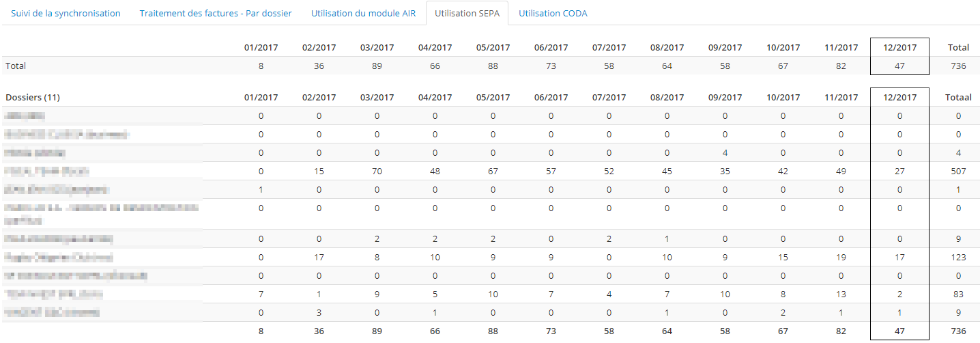
Task: Click the value 70 in 03/2017 column
Action: click(377, 171)
